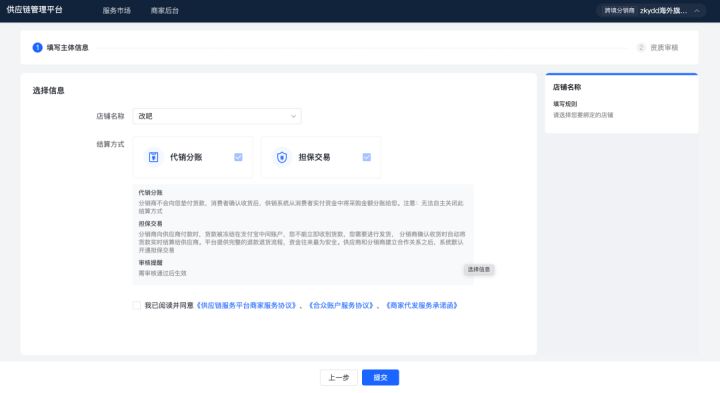Toggle the 担保交易 checkbox

[x=366, y=157]
